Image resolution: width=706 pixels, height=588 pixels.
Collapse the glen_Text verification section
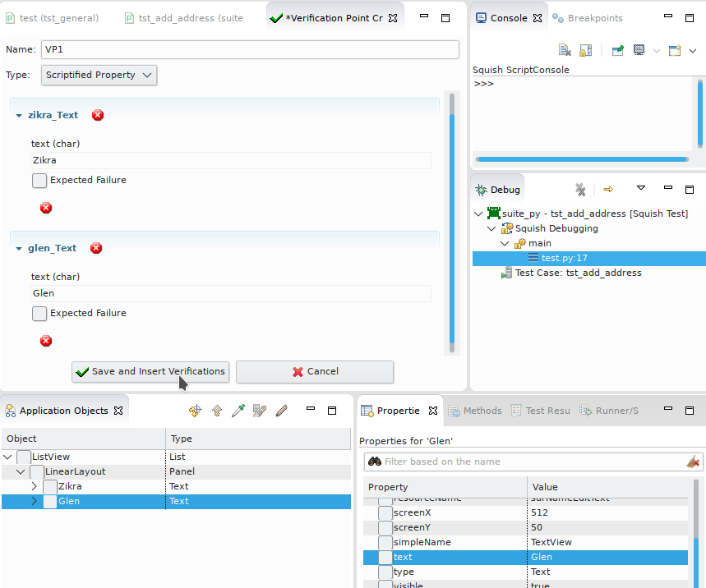tap(19, 249)
